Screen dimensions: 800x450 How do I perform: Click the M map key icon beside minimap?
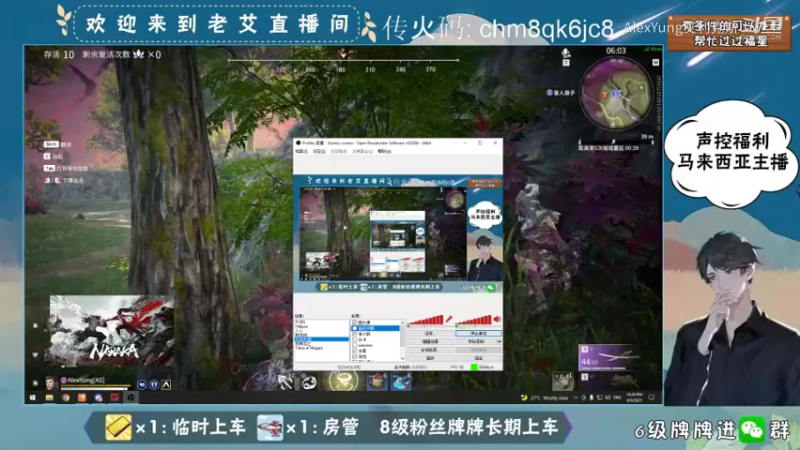pos(656,62)
